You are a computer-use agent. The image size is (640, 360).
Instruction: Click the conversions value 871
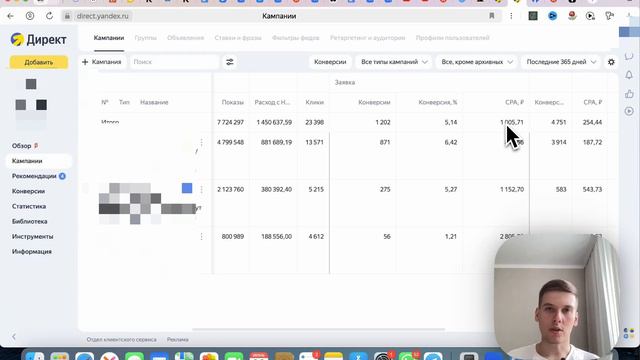pyautogui.click(x=384, y=142)
